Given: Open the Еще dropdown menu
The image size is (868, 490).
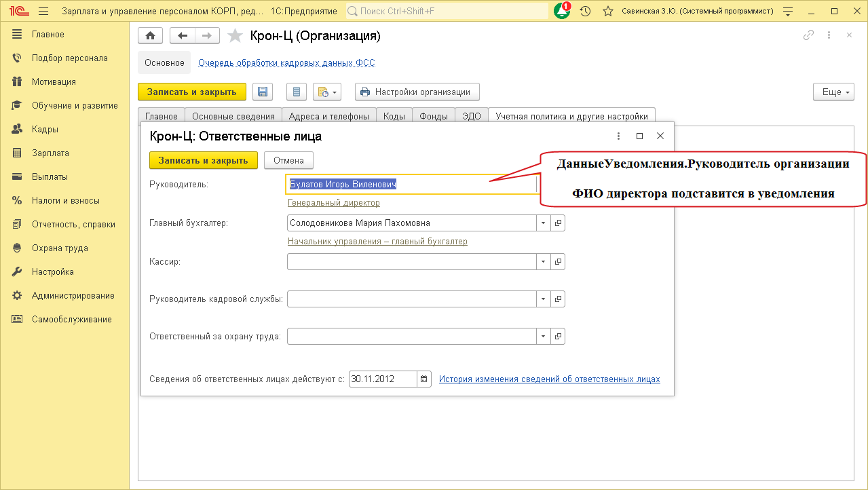Looking at the screenshot, I should click(833, 92).
